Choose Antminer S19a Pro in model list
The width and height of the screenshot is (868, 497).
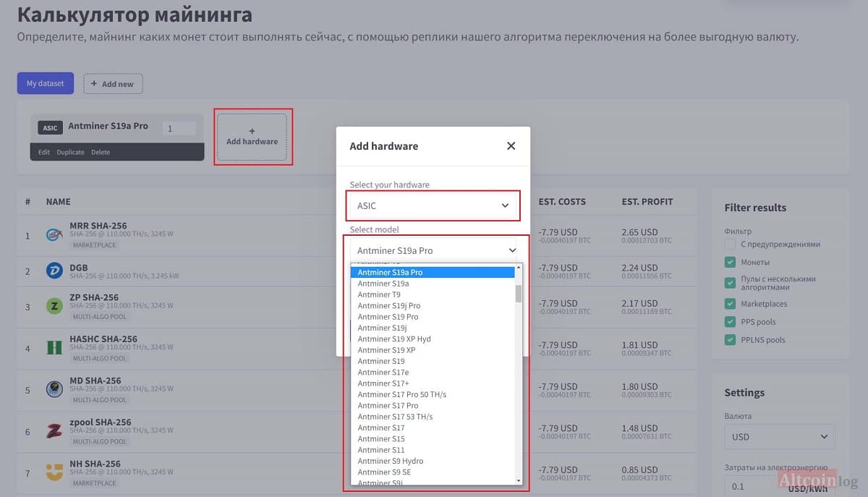pyautogui.click(x=432, y=273)
